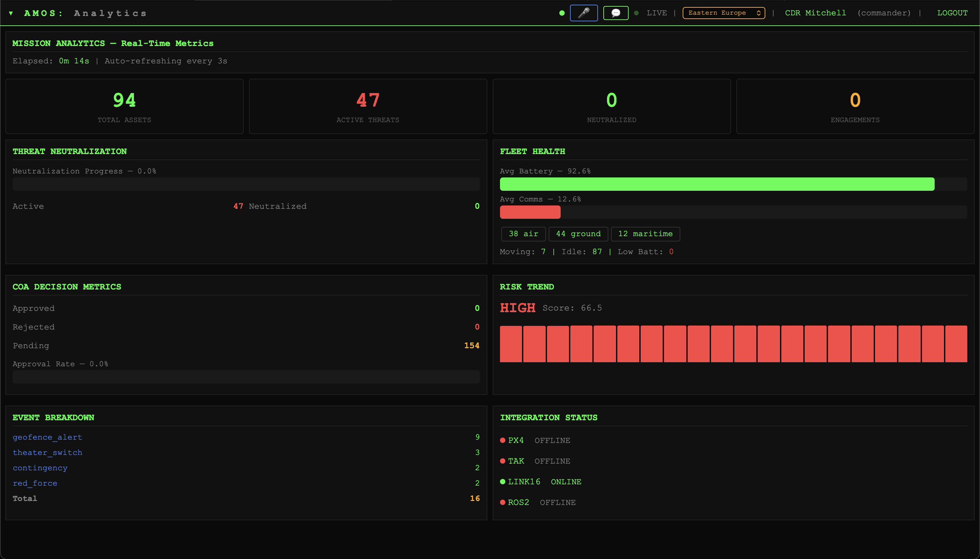Click the Avg Battery progress bar
Screen dimensions: 980x559
click(733, 184)
